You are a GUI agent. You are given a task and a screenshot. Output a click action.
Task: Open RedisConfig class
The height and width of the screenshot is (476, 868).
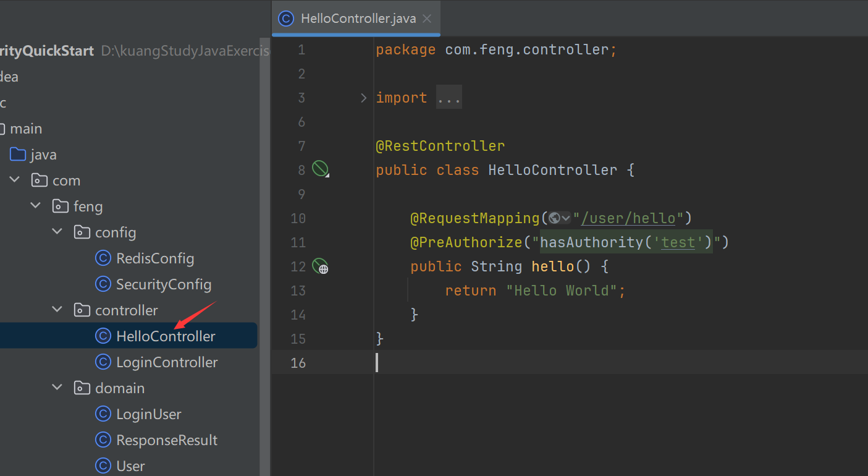click(155, 258)
